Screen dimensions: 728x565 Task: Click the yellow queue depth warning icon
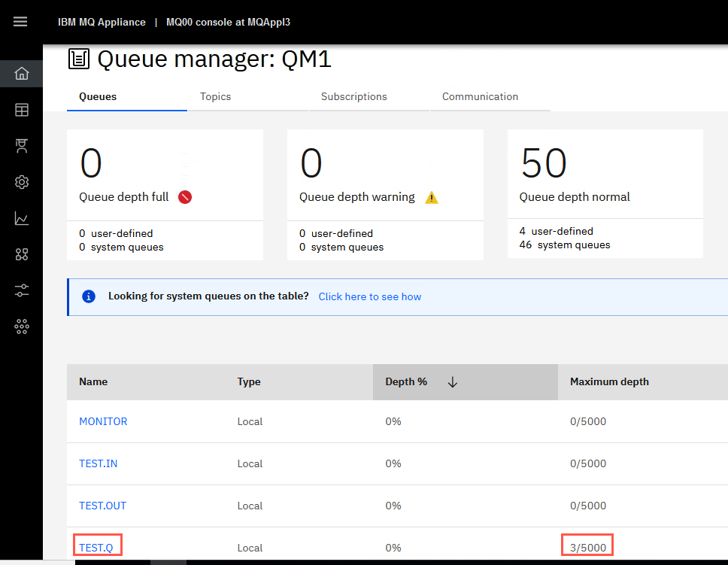pos(432,197)
